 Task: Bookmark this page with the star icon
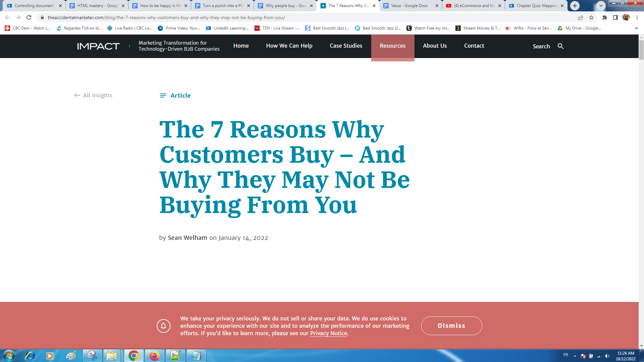(591, 17)
